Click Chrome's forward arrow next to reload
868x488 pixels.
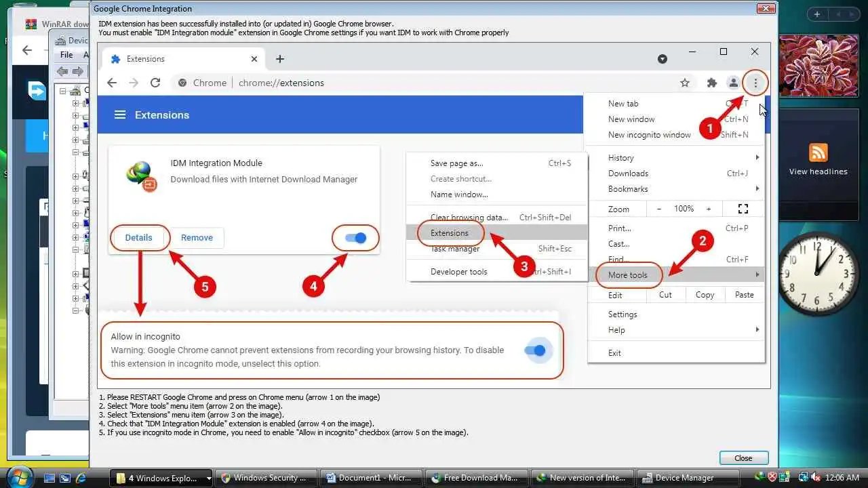click(x=134, y=83)
